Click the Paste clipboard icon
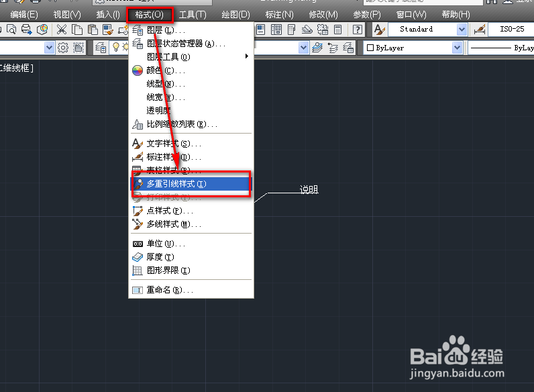The width and height of the screenshot is (534, 392). (93, 30)
